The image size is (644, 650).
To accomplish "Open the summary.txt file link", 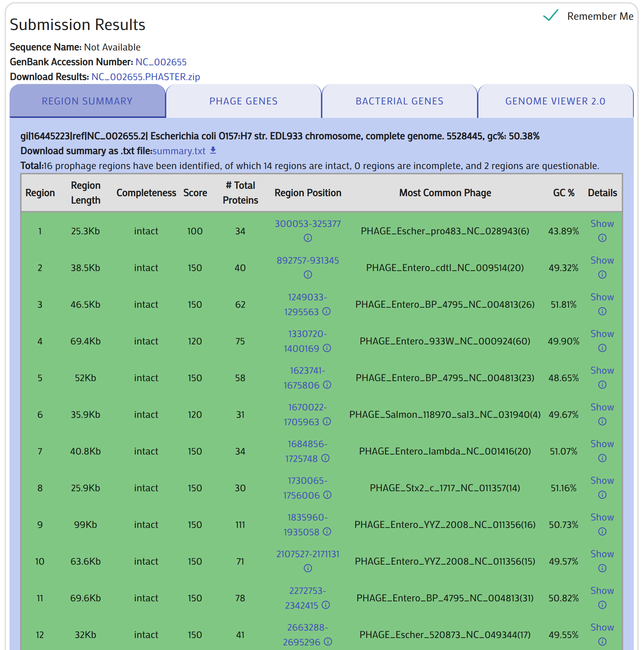I will (179, 151).
